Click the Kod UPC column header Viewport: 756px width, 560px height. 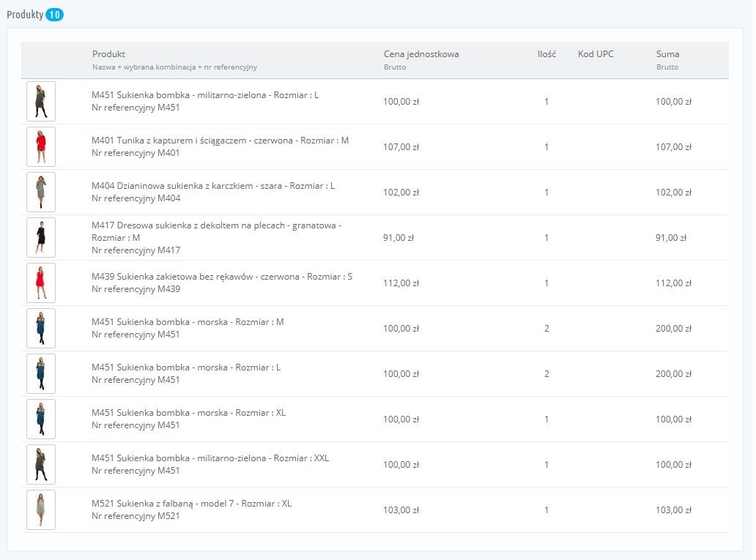(596, 54)
